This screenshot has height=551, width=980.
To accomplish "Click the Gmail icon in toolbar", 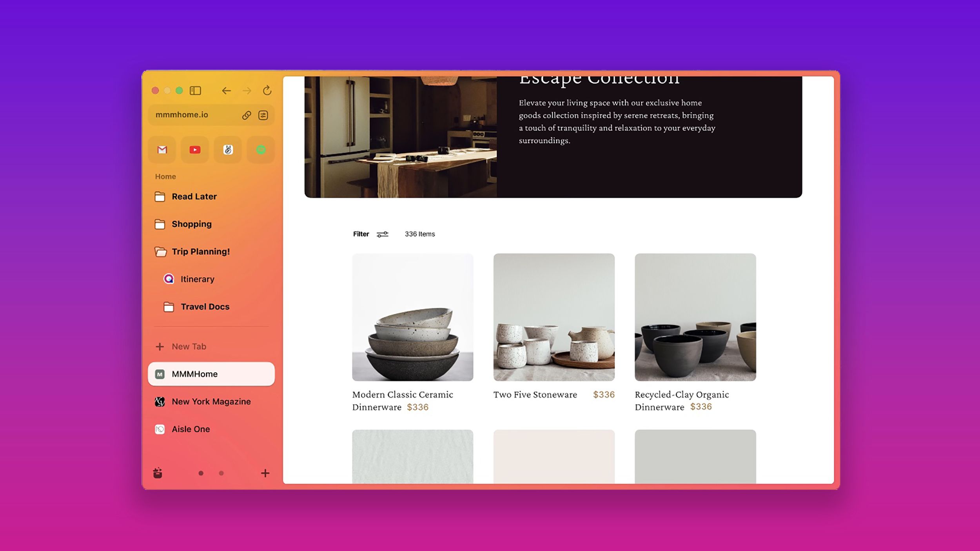I will tap(162, 149).
